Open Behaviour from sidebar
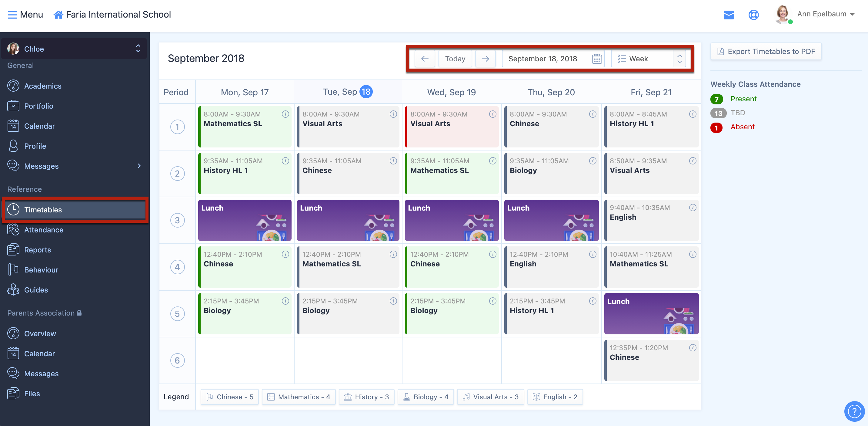Image resolution: width=868 pixels, height=426 pixels. (x=41, y=269)
